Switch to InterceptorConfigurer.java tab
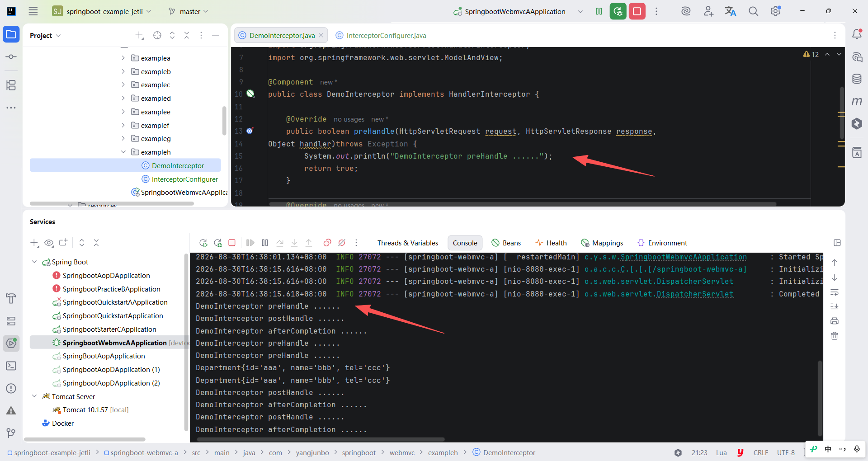 click(x=381, y=35)
